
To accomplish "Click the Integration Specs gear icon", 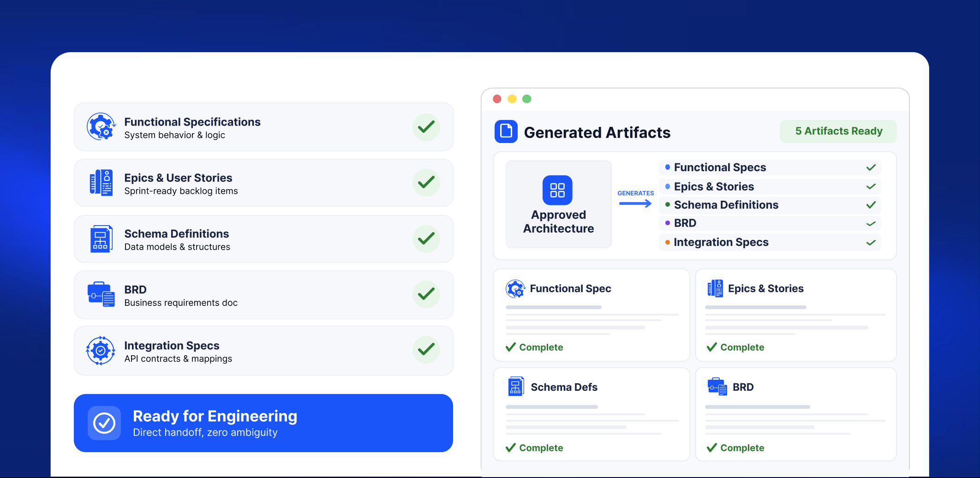I will (100, 351).
